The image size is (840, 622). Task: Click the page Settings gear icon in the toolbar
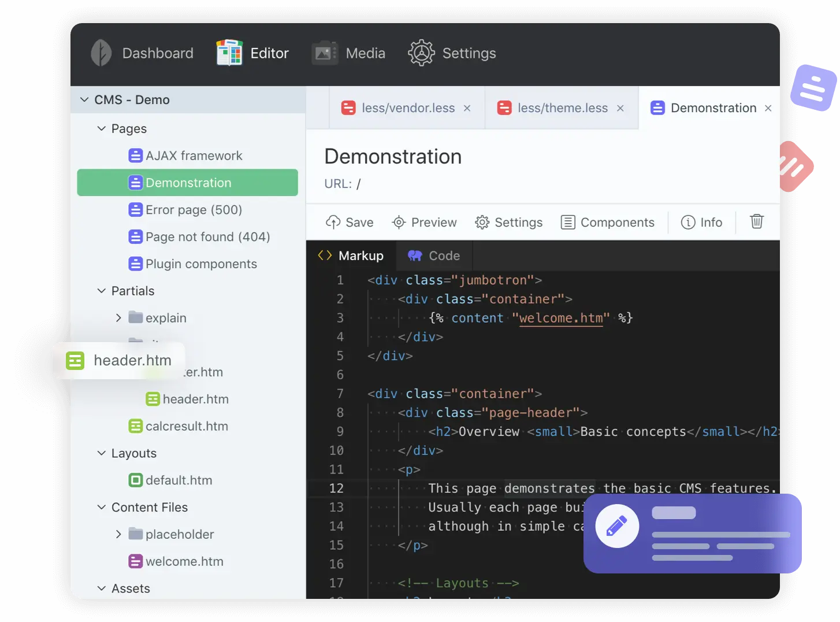(x=481, y=222)
